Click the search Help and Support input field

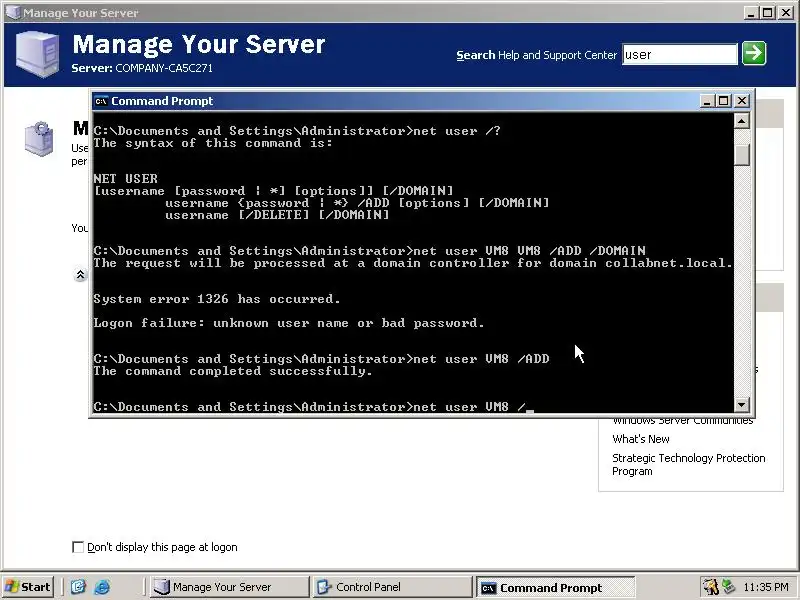(680, 54)
